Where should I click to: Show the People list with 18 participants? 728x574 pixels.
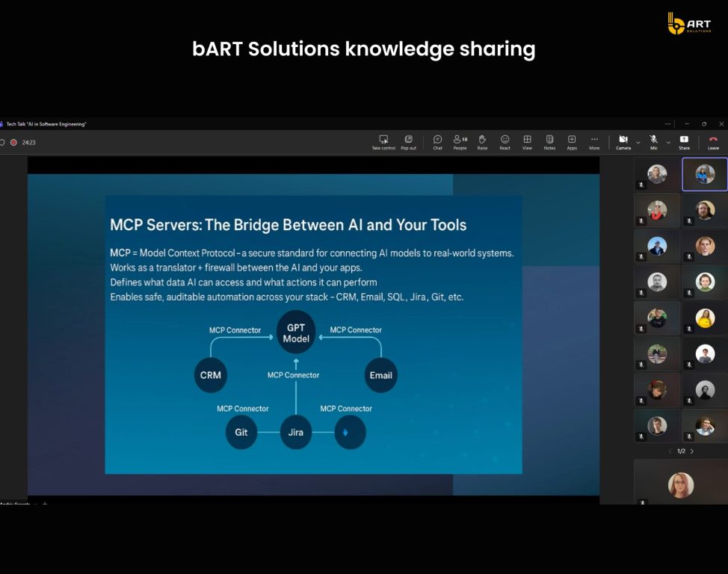(x=460, y=142)
